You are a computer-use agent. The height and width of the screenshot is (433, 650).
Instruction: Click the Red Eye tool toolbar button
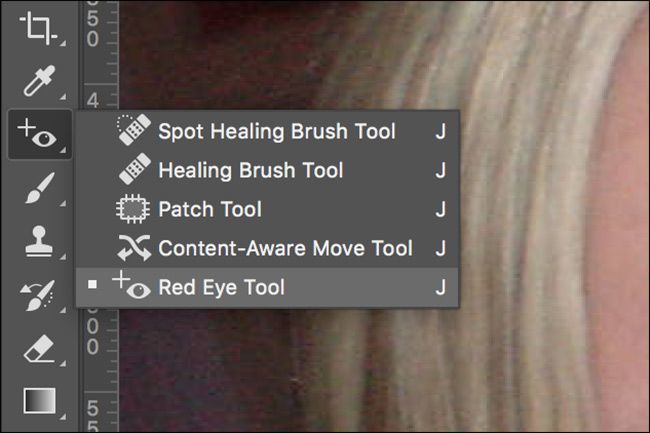tap(40, 135)
